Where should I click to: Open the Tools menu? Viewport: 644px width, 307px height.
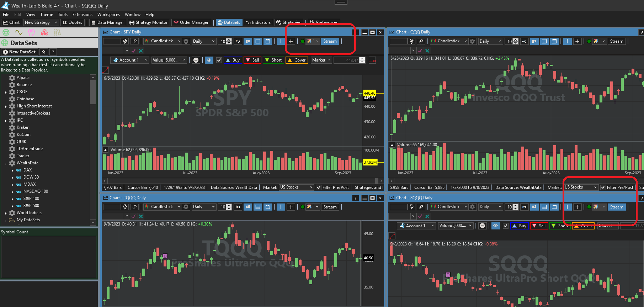(x=63, y=15)
